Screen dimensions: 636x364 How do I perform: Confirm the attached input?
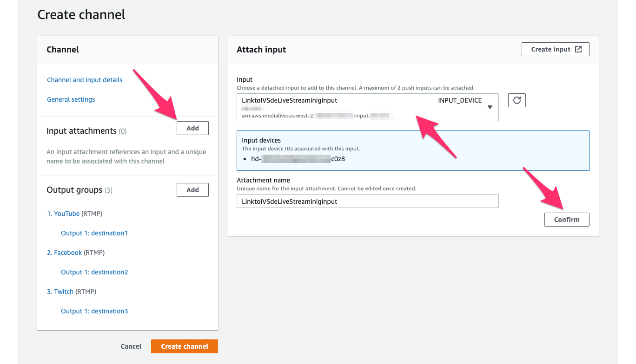(567, 219)
